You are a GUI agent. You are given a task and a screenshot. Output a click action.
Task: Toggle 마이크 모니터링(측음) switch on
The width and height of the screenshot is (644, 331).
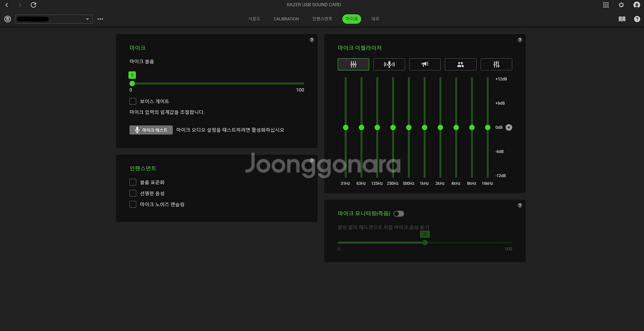[399, 214]
